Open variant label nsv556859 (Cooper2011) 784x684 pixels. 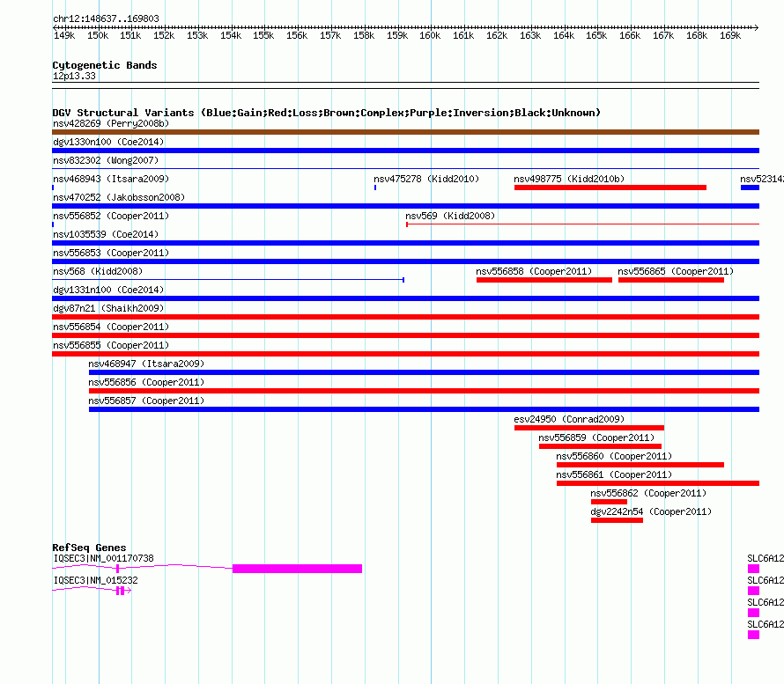596,438
